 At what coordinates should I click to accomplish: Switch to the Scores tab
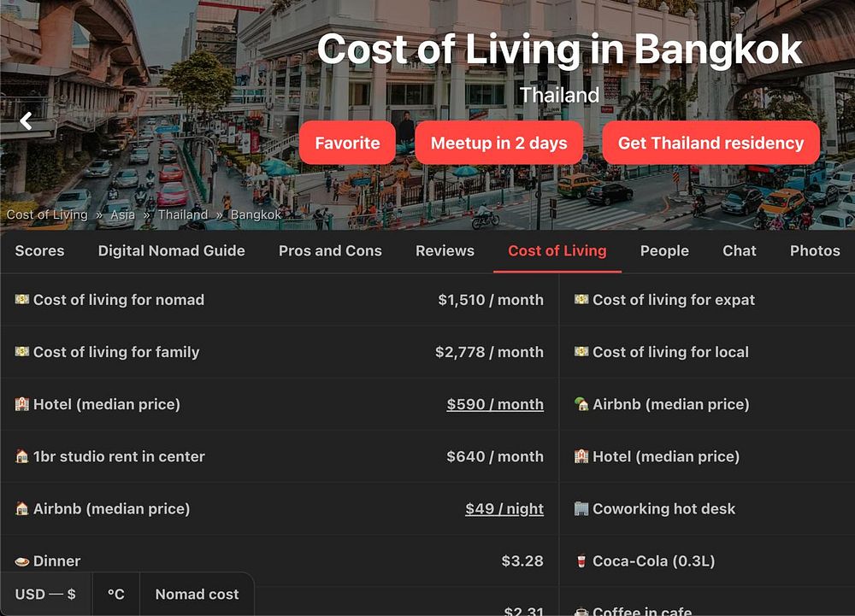(40, 250)
